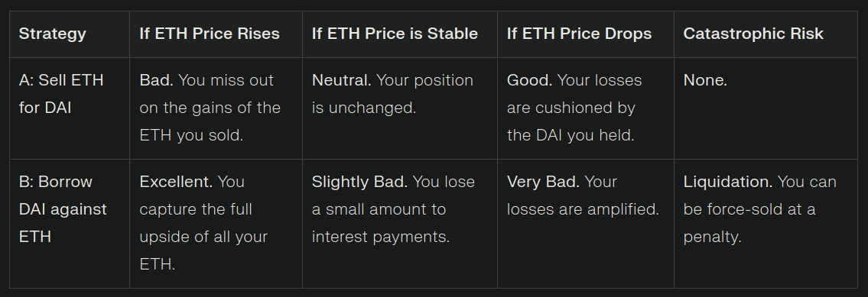Select the 'Liquidation.' force-sold penalty cell

coord(766,224)
